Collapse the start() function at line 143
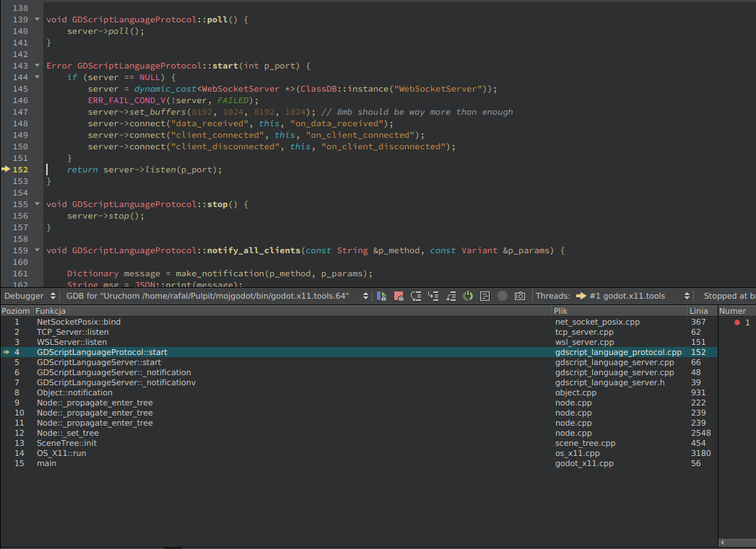 [x=37, y=66]
